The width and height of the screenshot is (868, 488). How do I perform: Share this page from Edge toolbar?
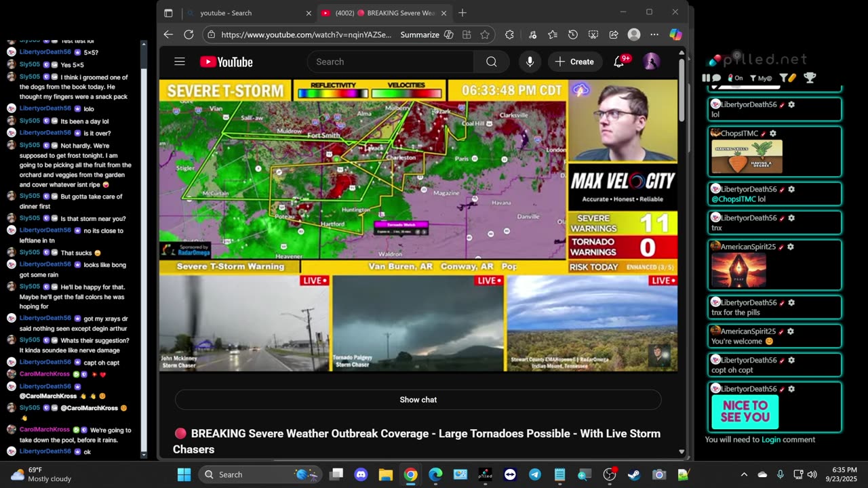click(x=614, y=35)
